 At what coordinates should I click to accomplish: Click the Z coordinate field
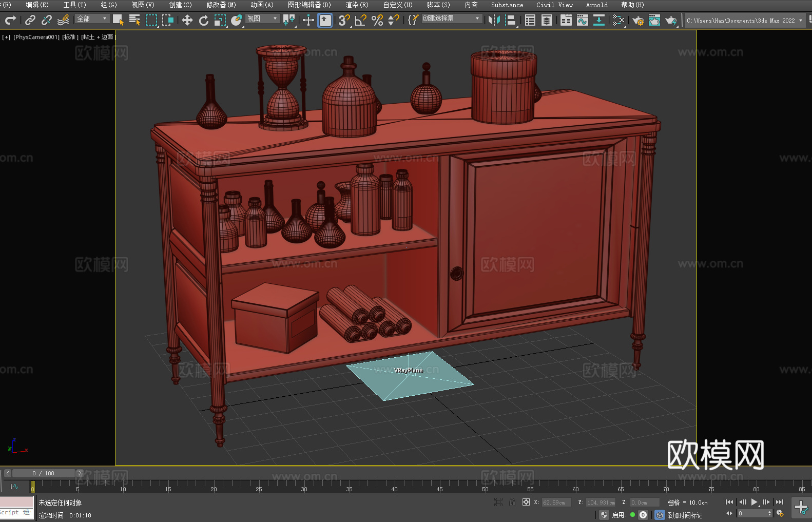pyautogui.click(x=645, y=502)
